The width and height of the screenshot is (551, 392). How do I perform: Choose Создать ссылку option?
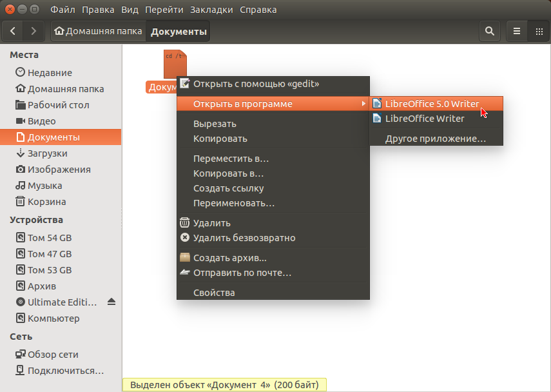(273, 188)
